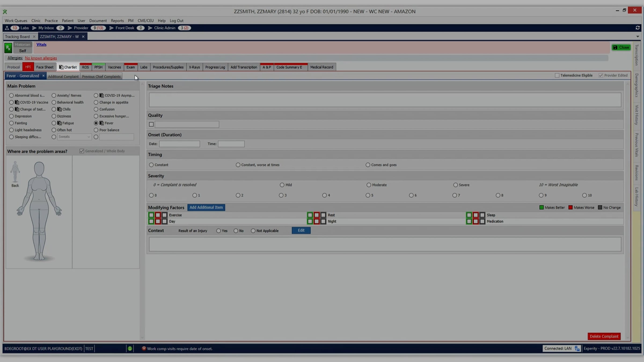
Task: Click the small Back body figure thumbnail
Action: pos(15,172)
